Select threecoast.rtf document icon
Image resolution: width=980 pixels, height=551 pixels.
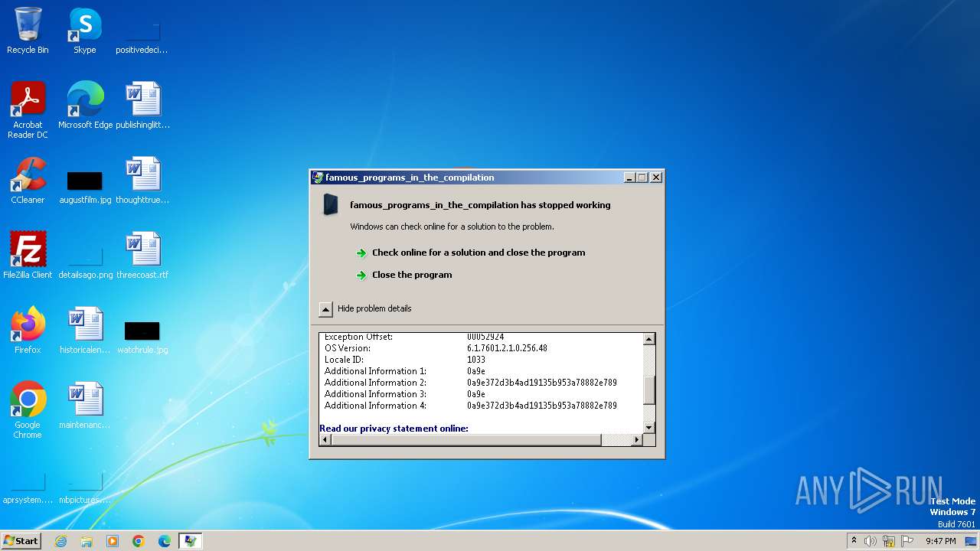[x=142, y=256]
